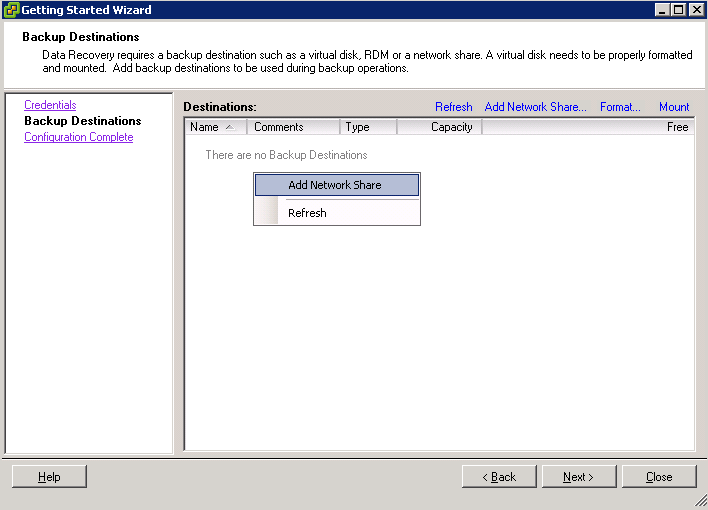Click the Close button at bottom
Image resolution: width=708 pixels, height=510 pixels.
click(659, 477)
